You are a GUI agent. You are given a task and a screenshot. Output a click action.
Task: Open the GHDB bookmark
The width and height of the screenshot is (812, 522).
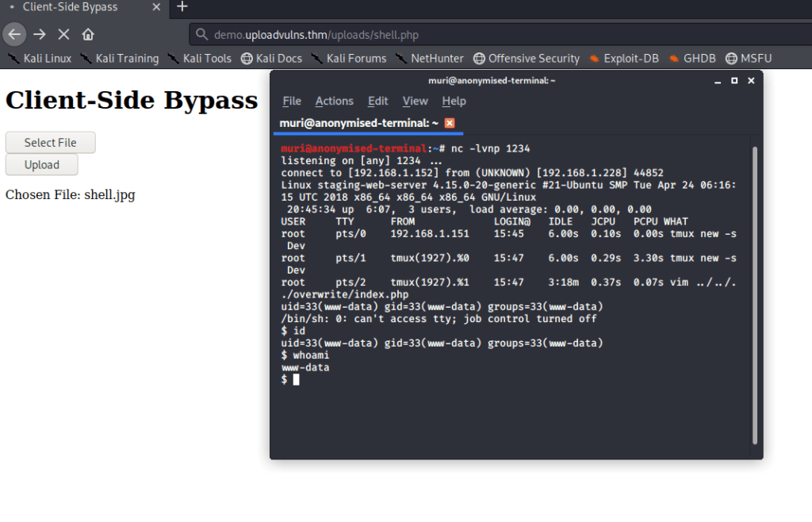pyautogui.click(x=691, y=59)
